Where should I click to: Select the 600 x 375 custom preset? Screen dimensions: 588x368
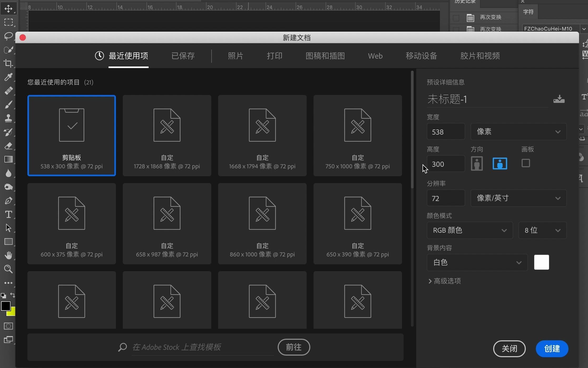[71, 223]
